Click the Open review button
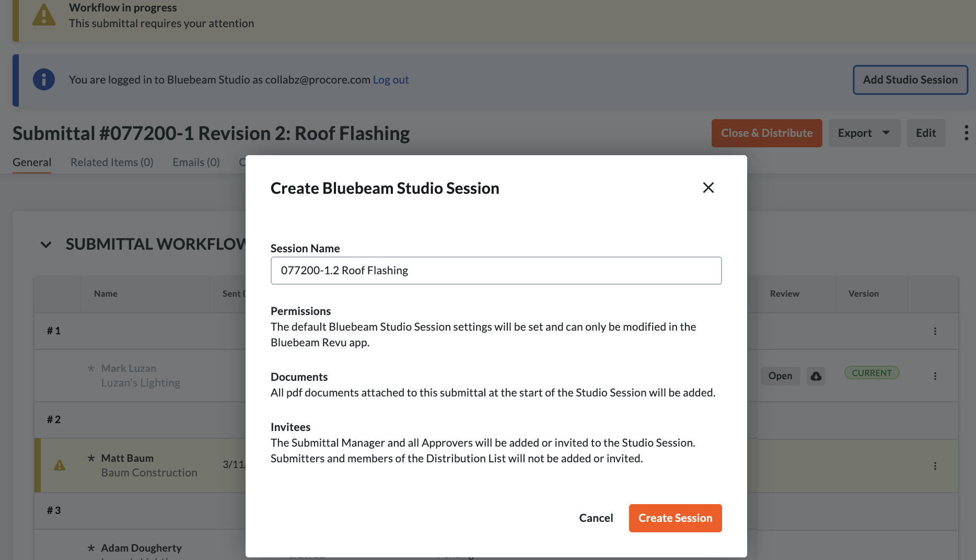 780,376
